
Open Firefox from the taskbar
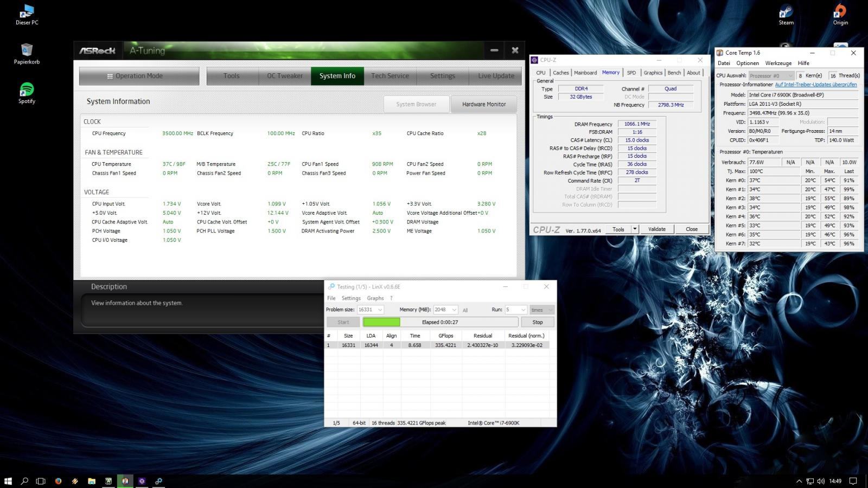click(x=58, y=480)
